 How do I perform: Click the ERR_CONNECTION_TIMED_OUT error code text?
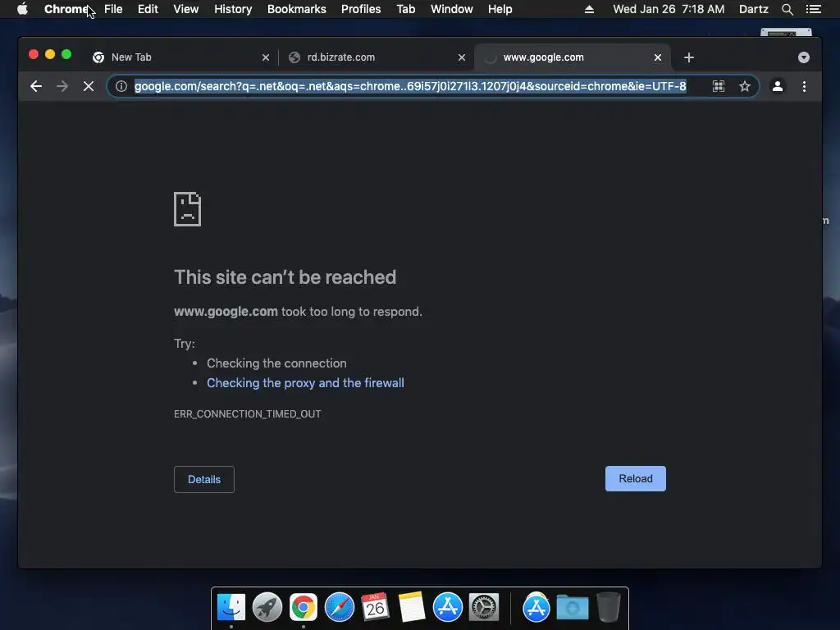[248, 414]
